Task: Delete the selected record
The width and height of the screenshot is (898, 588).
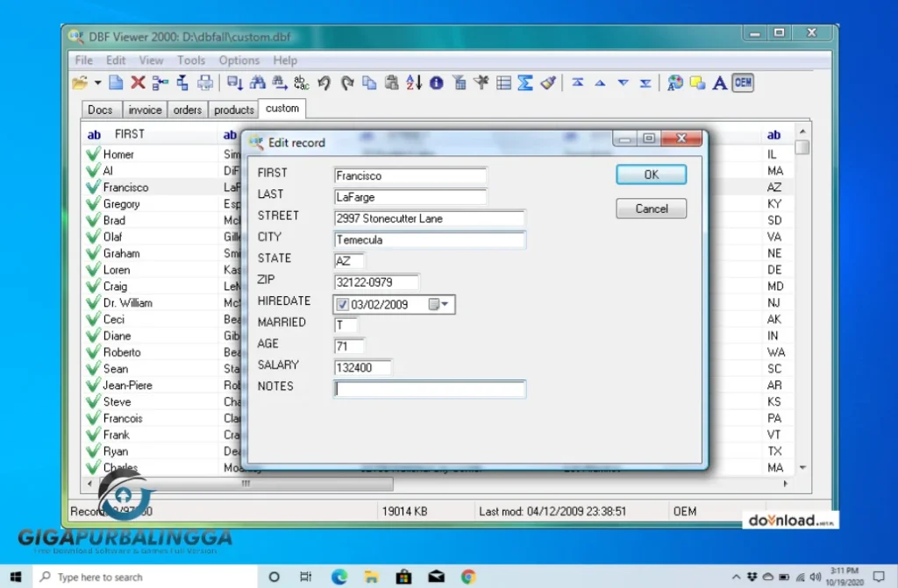Action: click(x=137, y=82)
